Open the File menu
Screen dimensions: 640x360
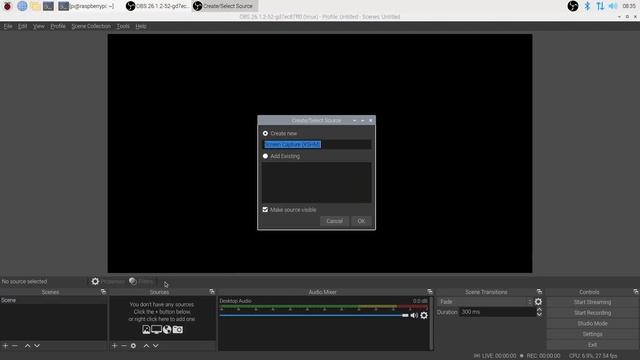pyautogui.click(x=8, y=26)
